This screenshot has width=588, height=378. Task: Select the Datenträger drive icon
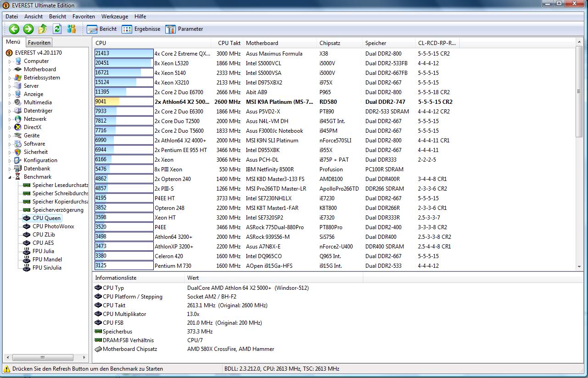click(17, 111)
